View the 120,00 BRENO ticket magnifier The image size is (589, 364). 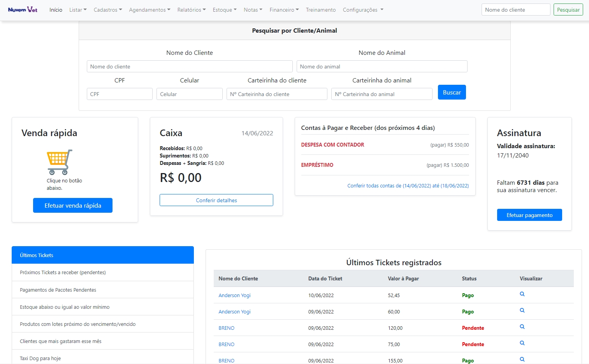coord(522,327)
